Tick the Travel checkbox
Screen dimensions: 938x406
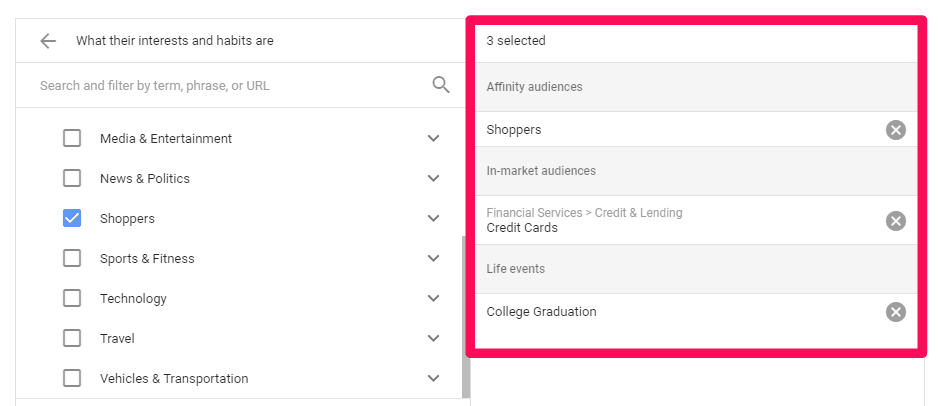72,338
